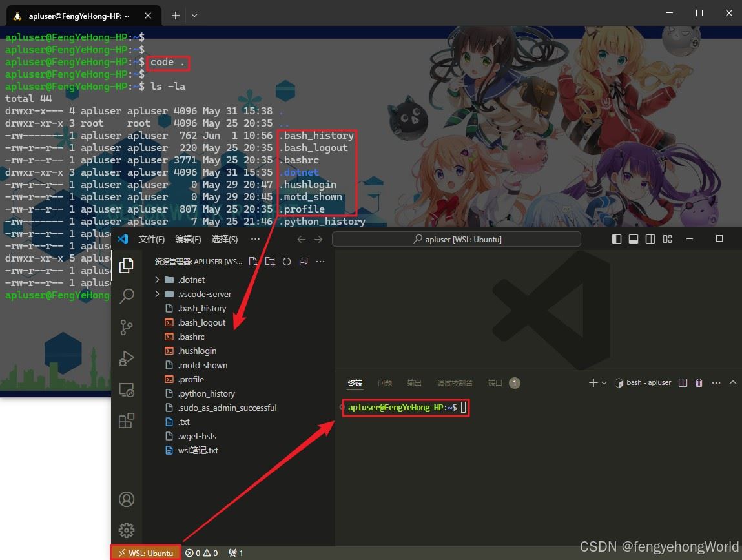Click the forwarded ports status bar item
The image size is (742, 560).
236,553
